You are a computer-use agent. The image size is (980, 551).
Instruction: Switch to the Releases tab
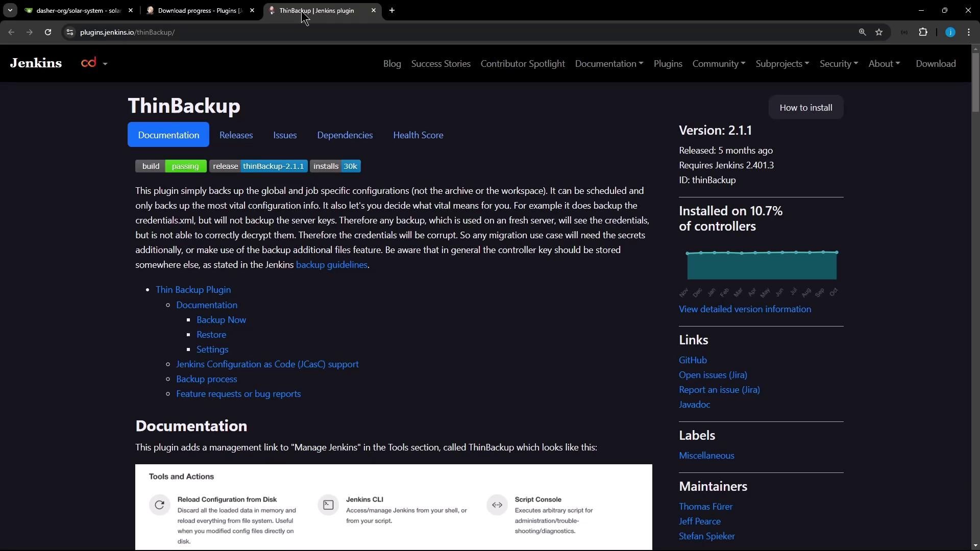tap(236, 135)
